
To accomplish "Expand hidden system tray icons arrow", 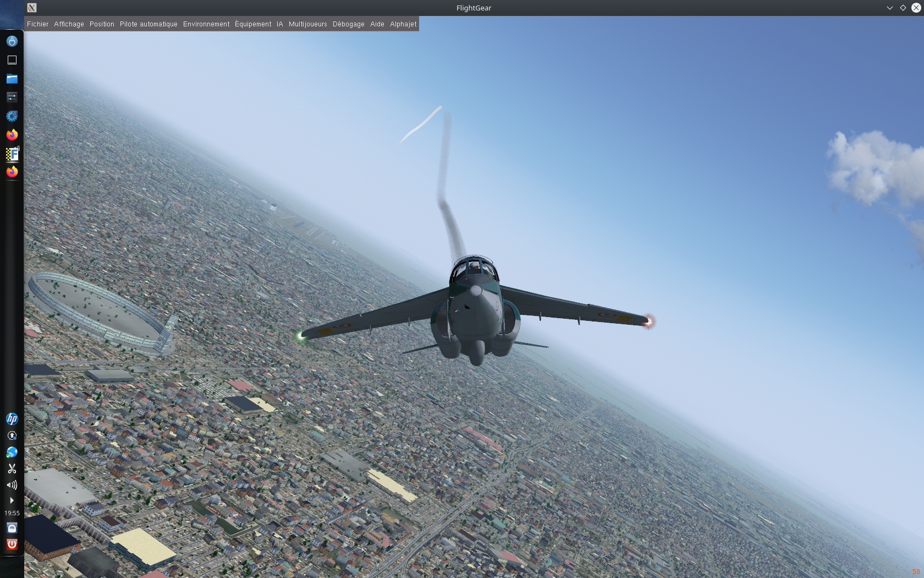I will coord(12,500).
